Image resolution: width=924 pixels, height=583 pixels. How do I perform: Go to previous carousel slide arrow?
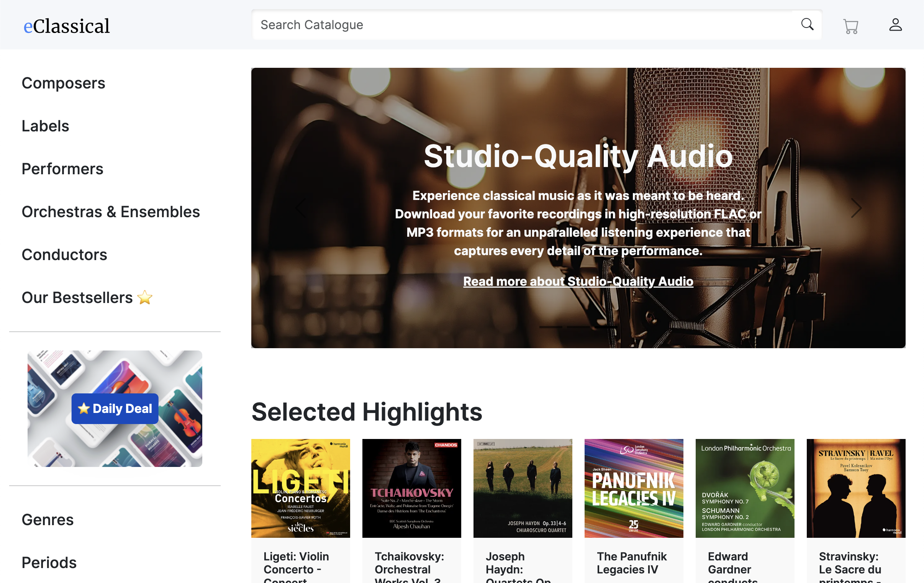pos(301,208)
